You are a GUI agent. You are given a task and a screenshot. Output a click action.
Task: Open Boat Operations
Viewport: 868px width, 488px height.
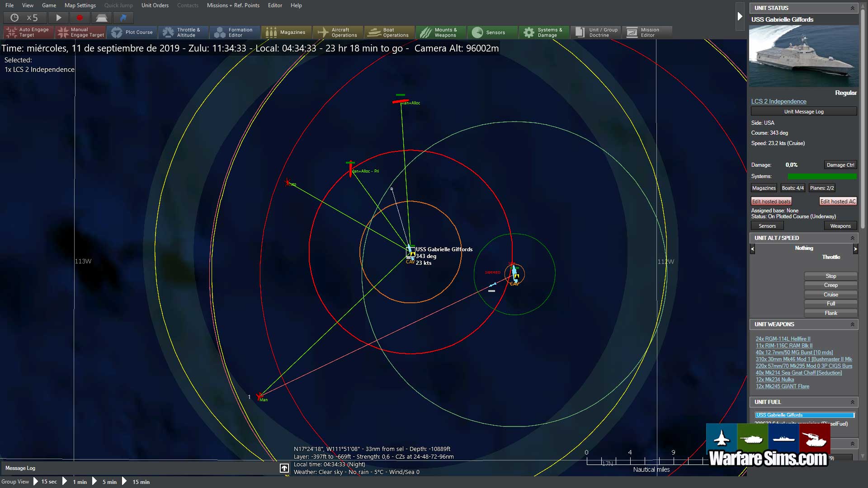pyautogui.click(x=389, y=32)
